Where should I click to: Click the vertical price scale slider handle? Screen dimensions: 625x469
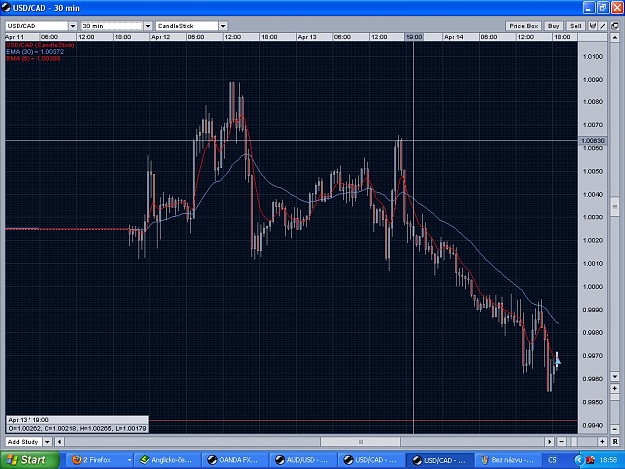pyautogui.click(x=614, y=207)
